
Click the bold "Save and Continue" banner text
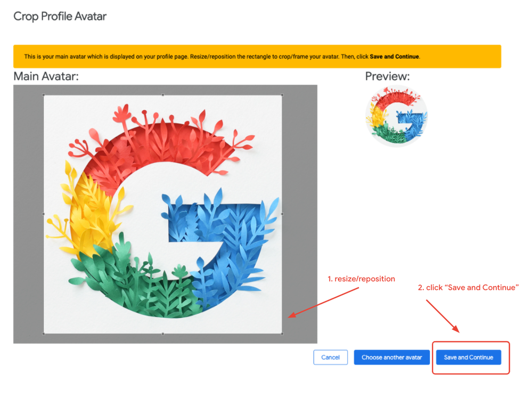click(394, 56)
